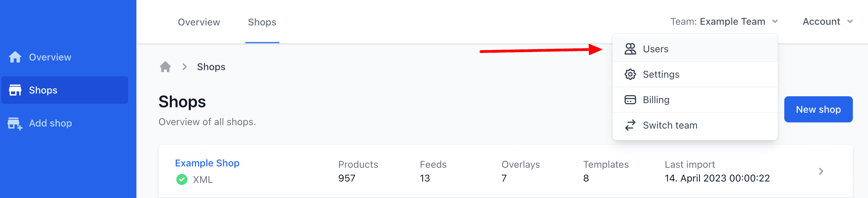Image resolution: width=868 pixels, height=198 pixels.
Task: Choose Users from the Account menu
Action: tap(655, 49)
